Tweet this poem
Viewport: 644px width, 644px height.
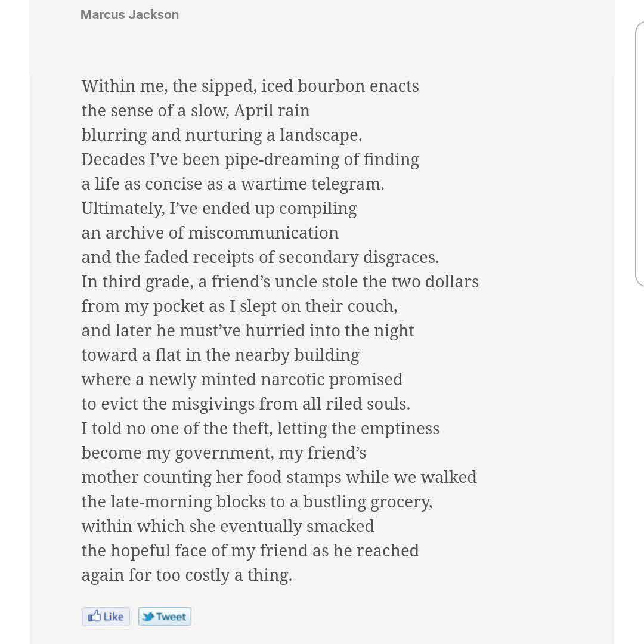(165, 617)
